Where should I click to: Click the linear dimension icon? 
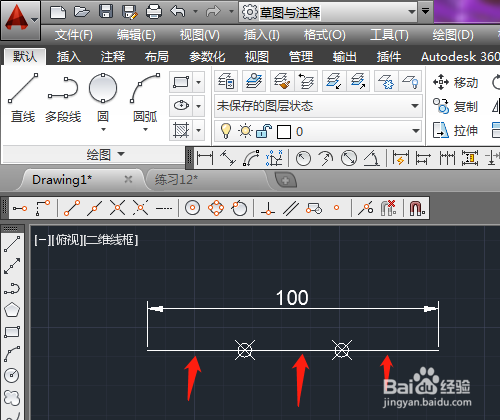[205, 158]
